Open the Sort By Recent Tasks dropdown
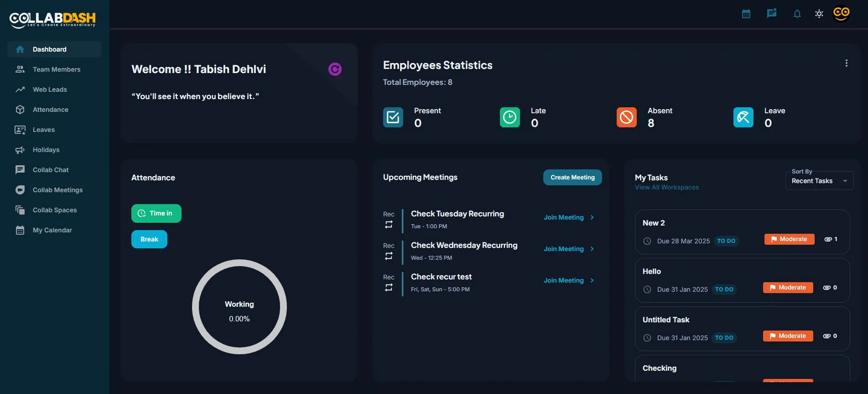The image size is (868, 394). coord(819,181)
